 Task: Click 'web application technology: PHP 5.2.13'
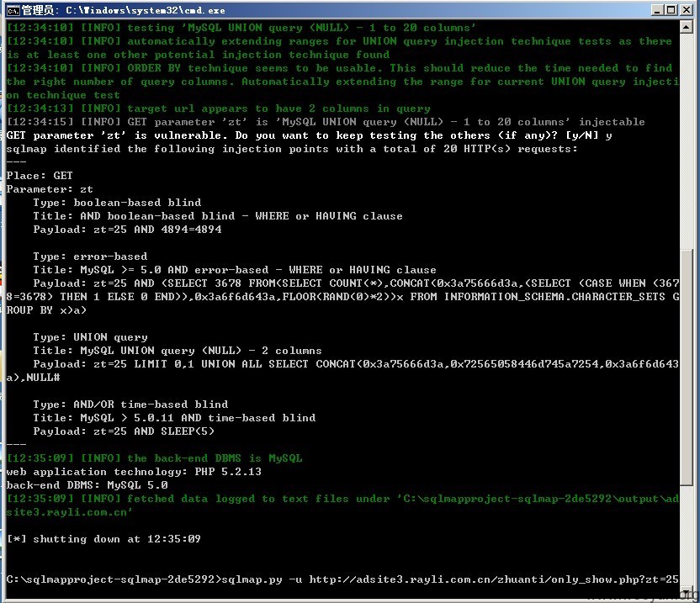(134, 472)
